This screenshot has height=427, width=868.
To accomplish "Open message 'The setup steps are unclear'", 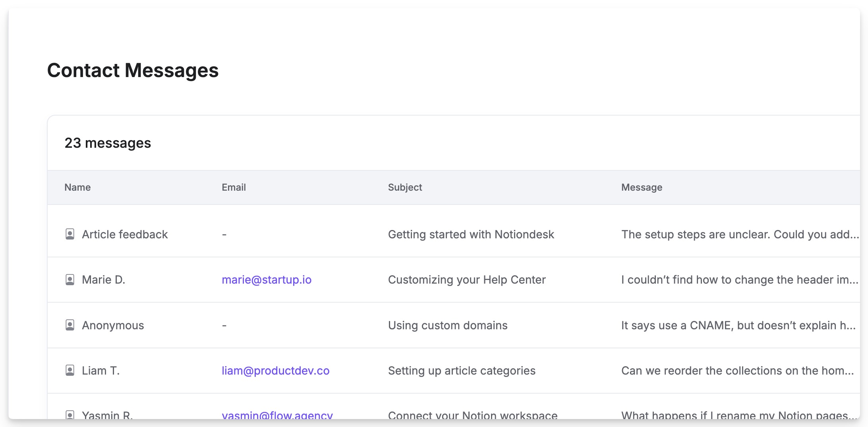I will [x=740, y=234].
